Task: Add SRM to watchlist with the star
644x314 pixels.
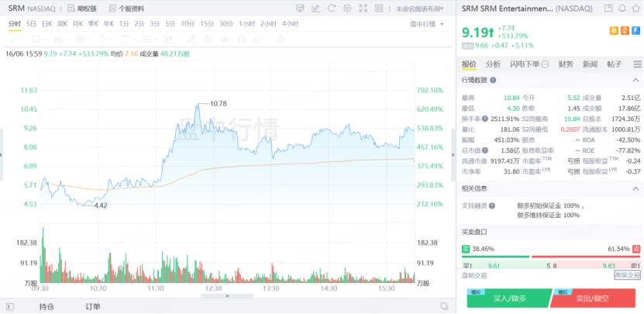Action: 635,9
